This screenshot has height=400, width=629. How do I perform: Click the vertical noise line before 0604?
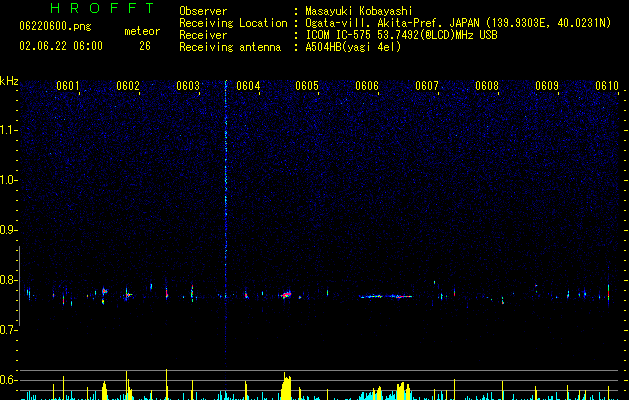point(226,225)
